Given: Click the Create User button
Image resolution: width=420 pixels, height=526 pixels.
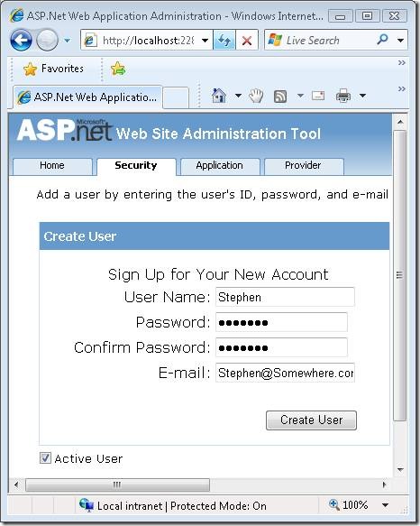Looking at the screenshot, I should 311,420.
